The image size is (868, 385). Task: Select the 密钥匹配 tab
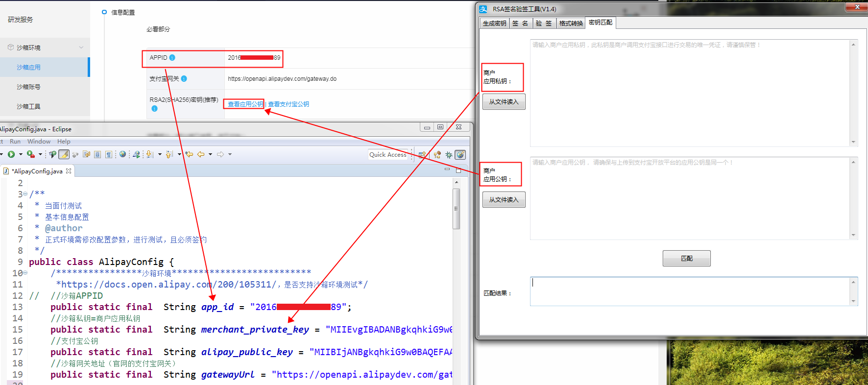[601, 23]
